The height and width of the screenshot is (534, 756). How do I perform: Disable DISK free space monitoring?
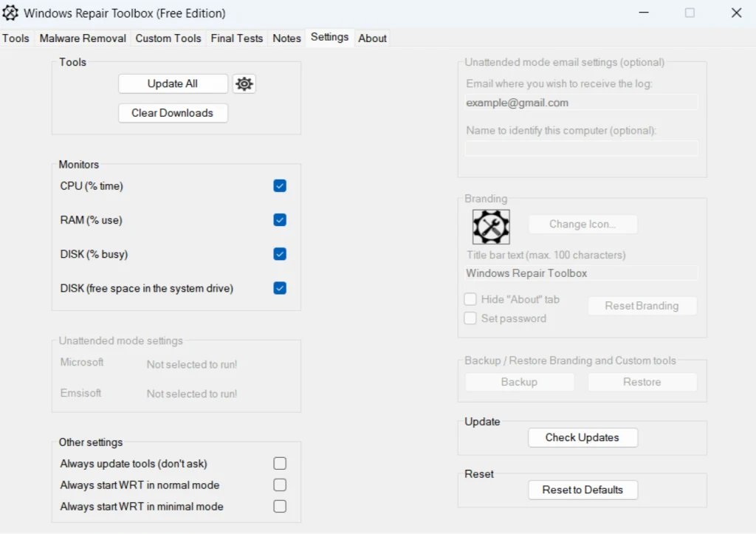(x=279, y=288)
